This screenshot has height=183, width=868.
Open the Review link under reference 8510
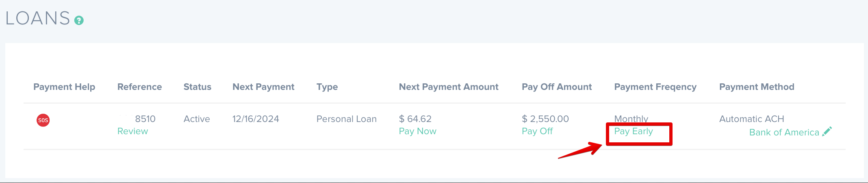tap(132, 131)
